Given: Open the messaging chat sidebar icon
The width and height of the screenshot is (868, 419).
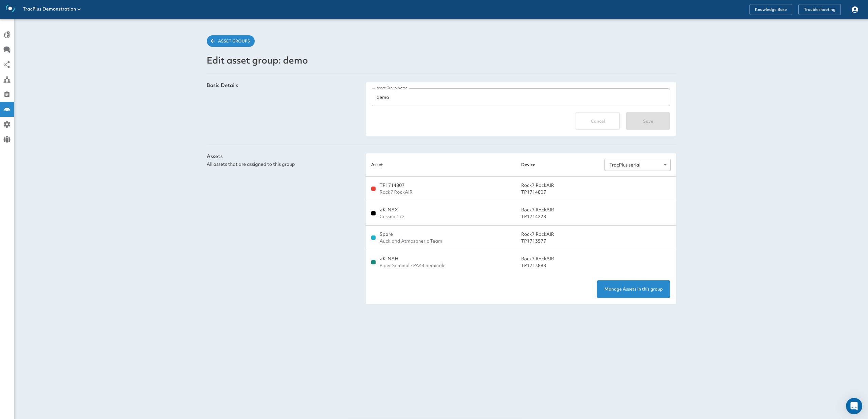Looking at the screenshot, I should [x=7, y=50].
